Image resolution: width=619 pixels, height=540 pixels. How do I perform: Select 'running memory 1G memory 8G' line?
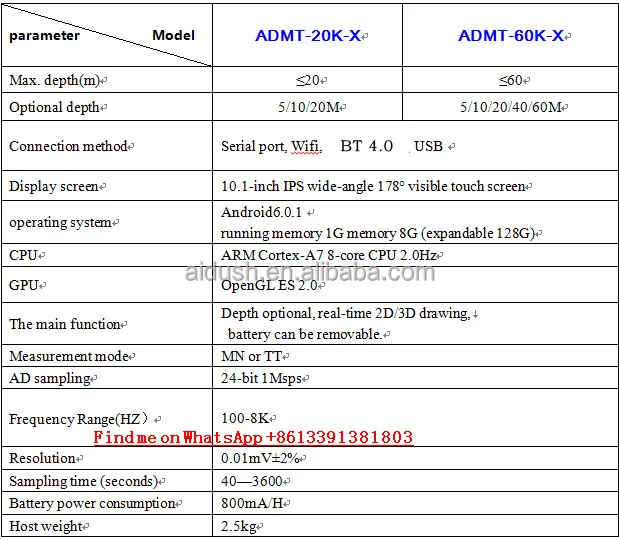pos(378,233)
